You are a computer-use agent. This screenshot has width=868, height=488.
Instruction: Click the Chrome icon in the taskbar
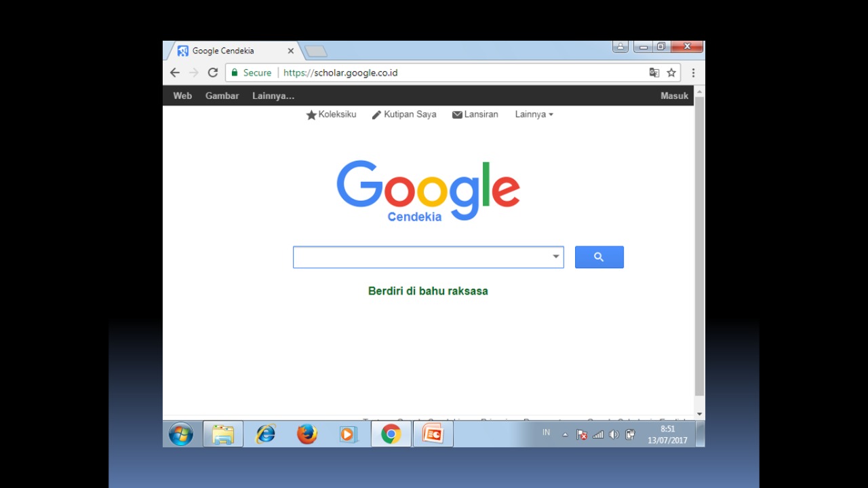(391, 434)
